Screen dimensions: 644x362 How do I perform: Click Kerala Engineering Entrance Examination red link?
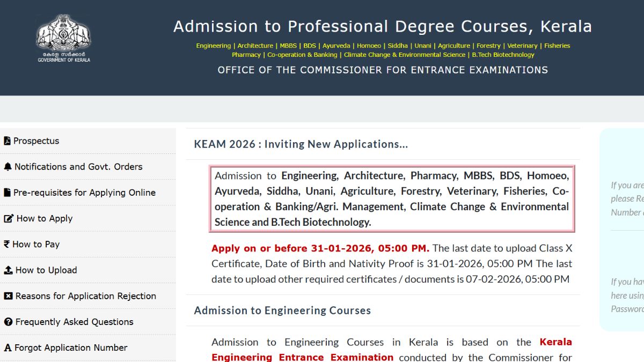coord(555,342)
